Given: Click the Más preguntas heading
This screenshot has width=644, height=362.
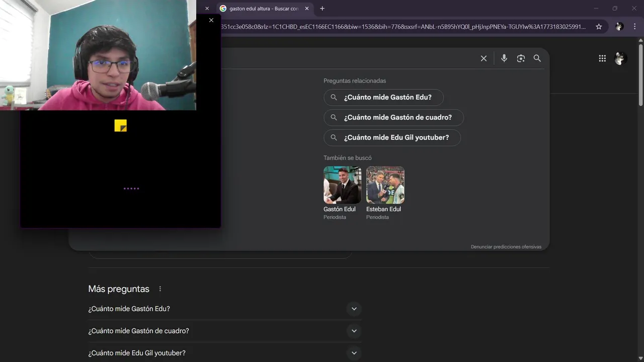Looking at the screenshot, I should click(119, 289).
